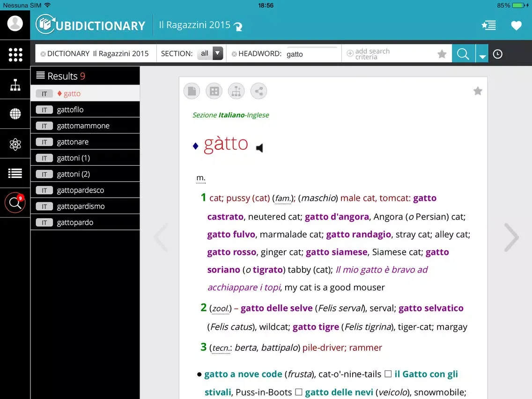
Task: Open the user profile avatar
Action: click(15, 24)
